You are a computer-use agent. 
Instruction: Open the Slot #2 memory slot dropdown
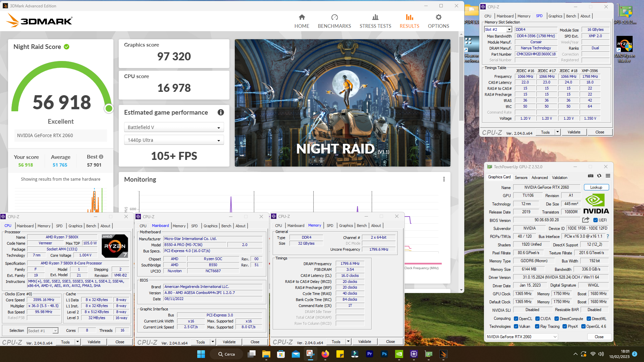[x=498, y=29]
